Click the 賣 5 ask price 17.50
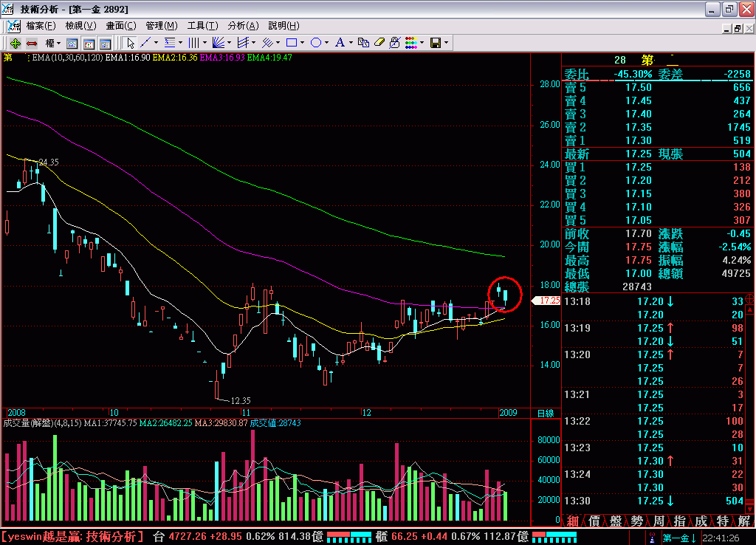This screenshot has width=756, height=545. tap(639, 87)
